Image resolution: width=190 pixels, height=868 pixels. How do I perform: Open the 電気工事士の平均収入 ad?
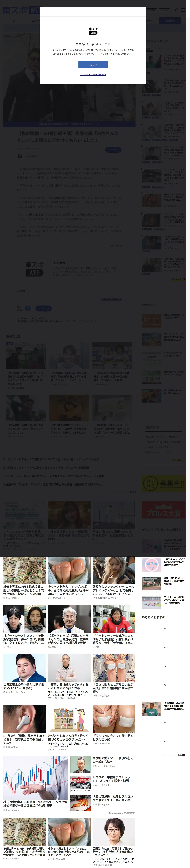(x=24, y=674)
